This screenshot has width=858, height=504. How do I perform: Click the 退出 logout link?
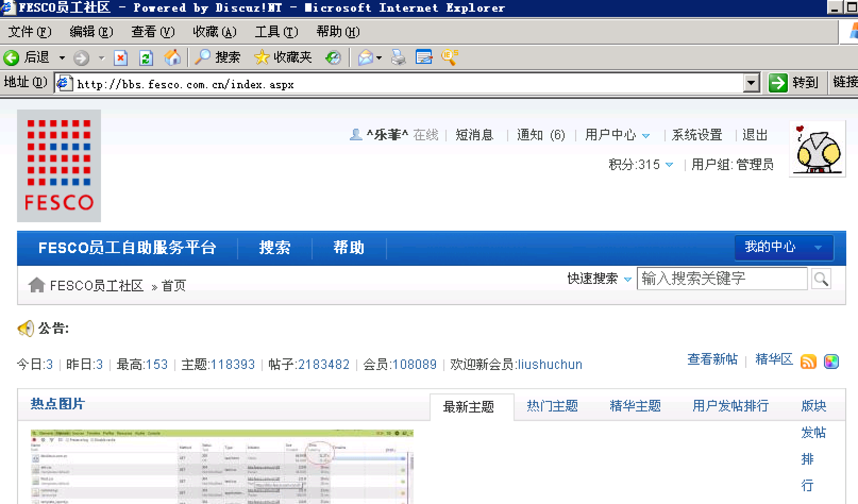tap(755, 135)
